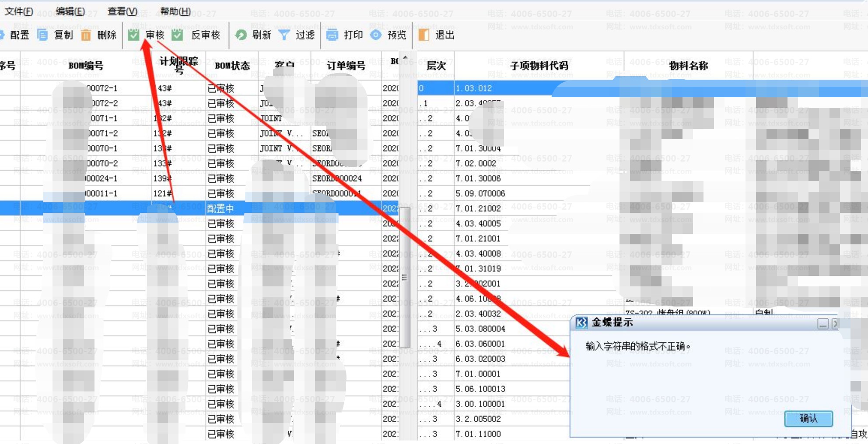Minimize the 金蝶提示 dialog
This screenshot has height=444, width=868.
coord(822,324)
